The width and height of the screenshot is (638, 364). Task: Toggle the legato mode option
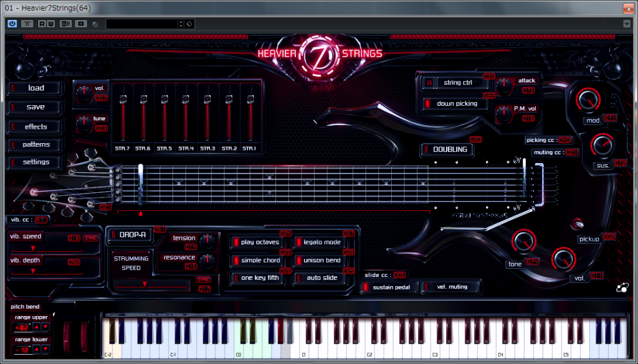click(x=318, y=242)
